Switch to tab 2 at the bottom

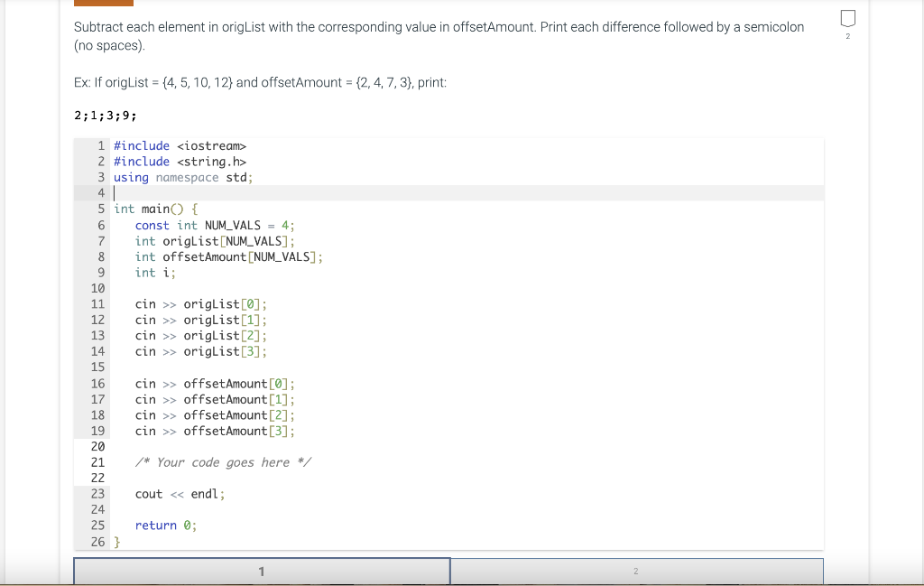coord(636,571)
